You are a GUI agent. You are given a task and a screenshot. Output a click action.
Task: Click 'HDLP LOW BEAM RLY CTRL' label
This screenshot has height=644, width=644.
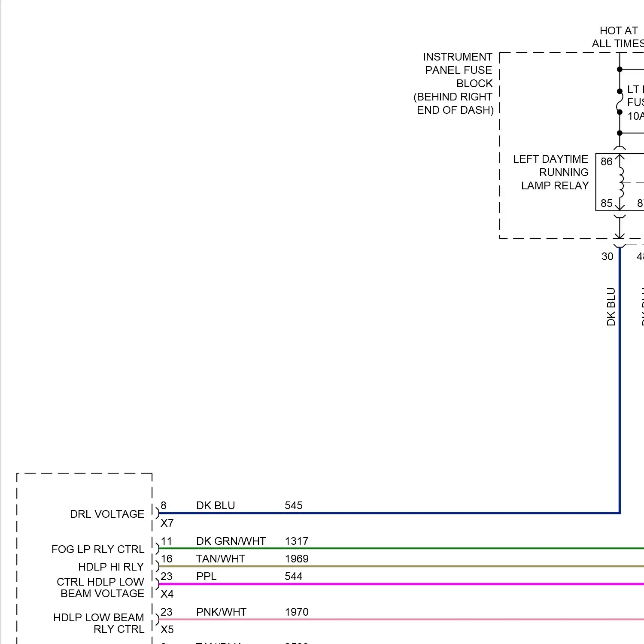tap(99, 623)
